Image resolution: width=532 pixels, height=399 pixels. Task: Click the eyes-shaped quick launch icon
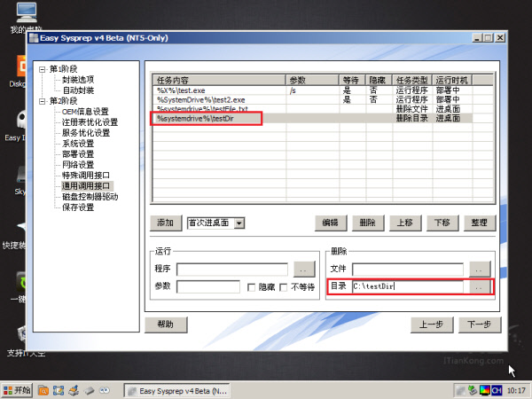104,390
